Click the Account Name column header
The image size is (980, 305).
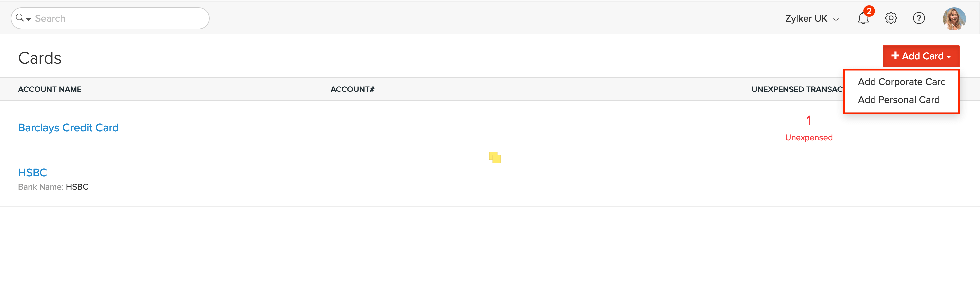point(50,90)
